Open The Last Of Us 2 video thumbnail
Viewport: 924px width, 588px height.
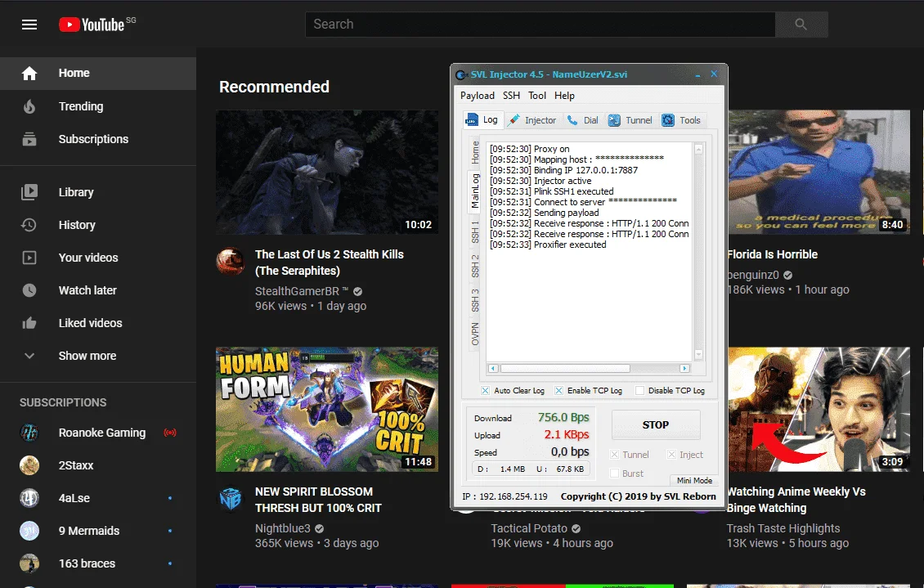click(327, 172)
